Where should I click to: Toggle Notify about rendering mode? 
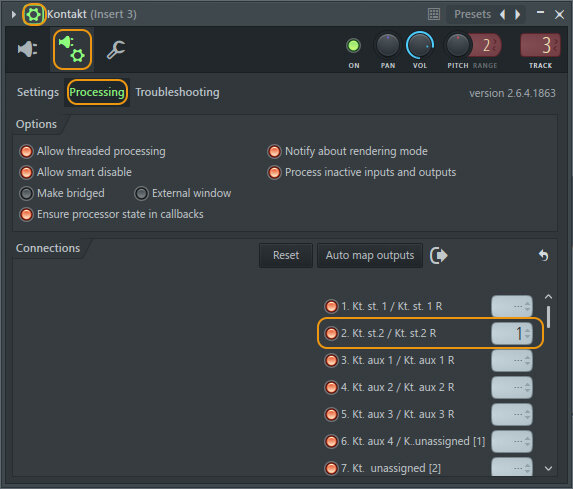point(274,151)
